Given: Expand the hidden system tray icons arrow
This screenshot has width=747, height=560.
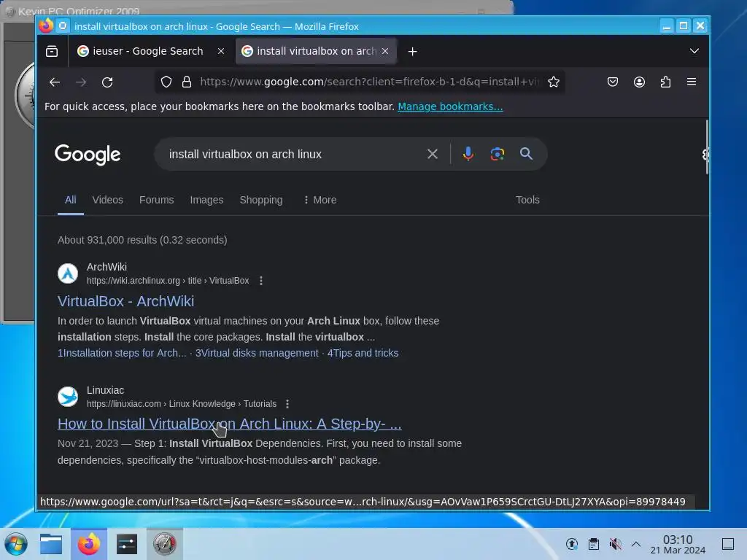Looking at the screenshot, I should pos(636,544).
